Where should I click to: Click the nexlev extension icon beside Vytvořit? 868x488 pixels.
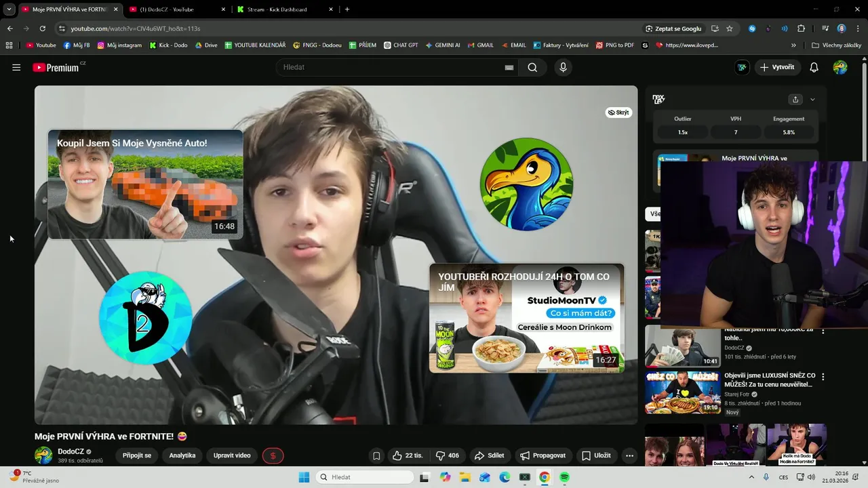742,67
